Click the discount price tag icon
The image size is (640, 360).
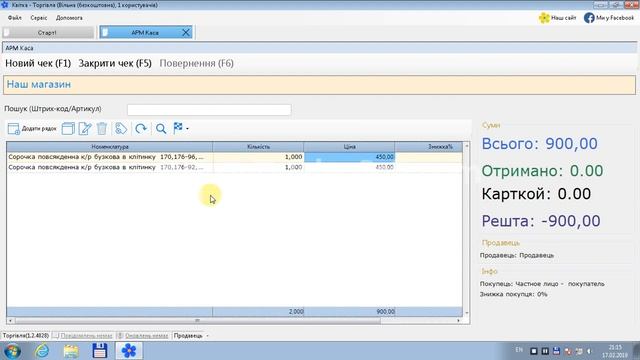coord(121,129)
